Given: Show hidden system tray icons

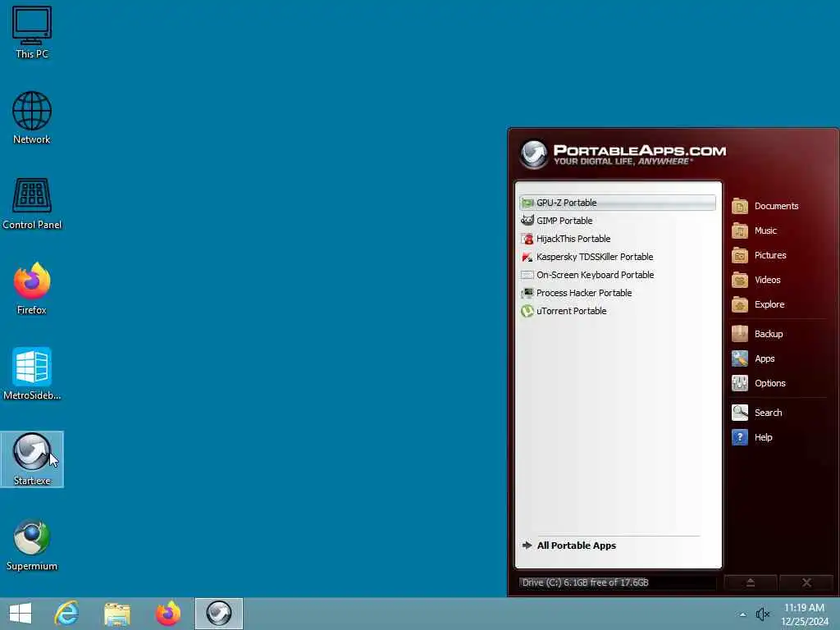Looking at the screenshot, I should coord(742,614).
